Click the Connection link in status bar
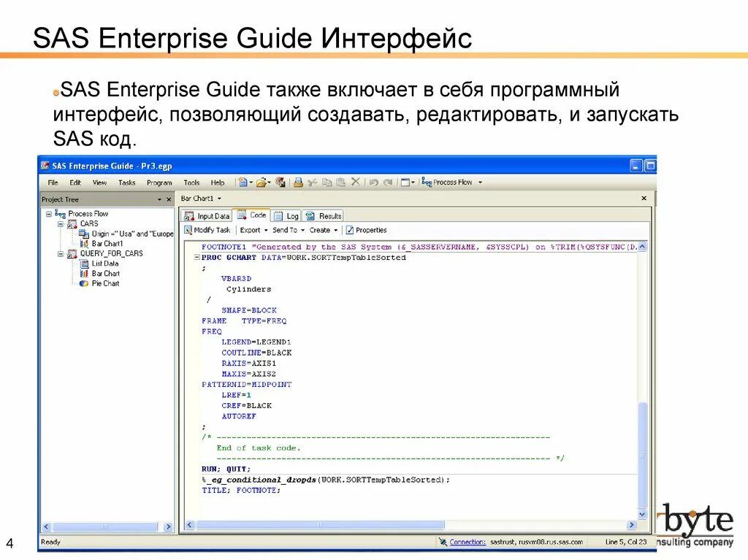Screen dimensions: 748x560 [467, 542]
